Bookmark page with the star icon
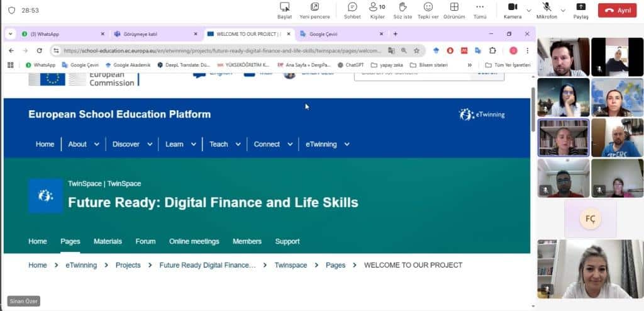The height and width of the screenshot is (311, 644). coord(416,50)
